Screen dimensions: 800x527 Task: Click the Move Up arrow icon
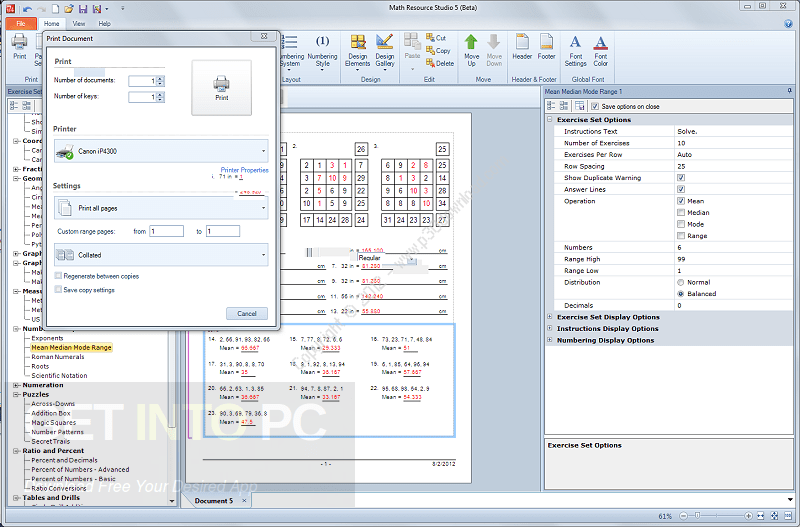coord(471,42)
